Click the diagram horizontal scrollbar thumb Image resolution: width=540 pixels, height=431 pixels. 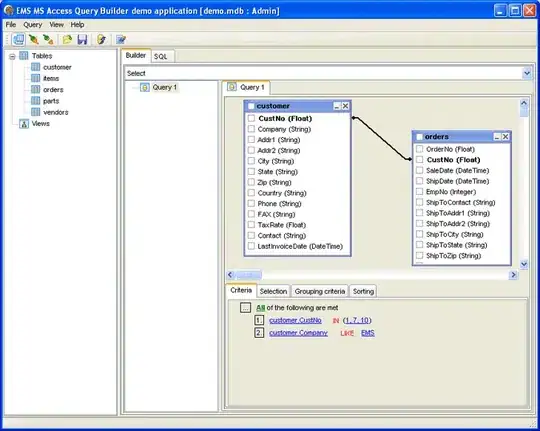coord(249,275)
